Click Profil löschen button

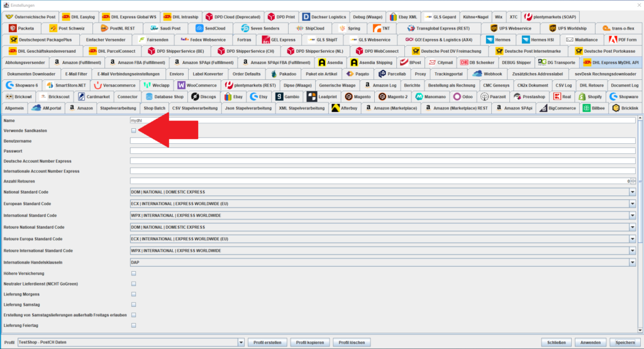(352, 343)
